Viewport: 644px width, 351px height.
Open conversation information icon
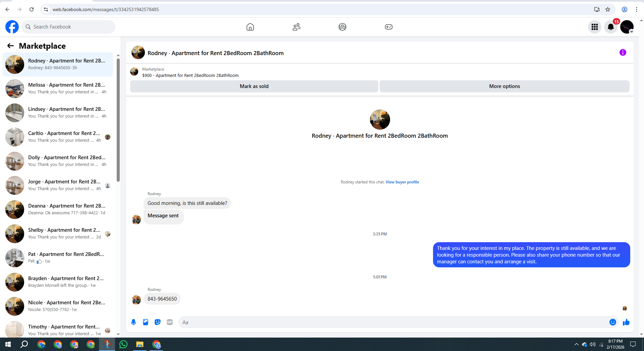[x=623, y=52]
